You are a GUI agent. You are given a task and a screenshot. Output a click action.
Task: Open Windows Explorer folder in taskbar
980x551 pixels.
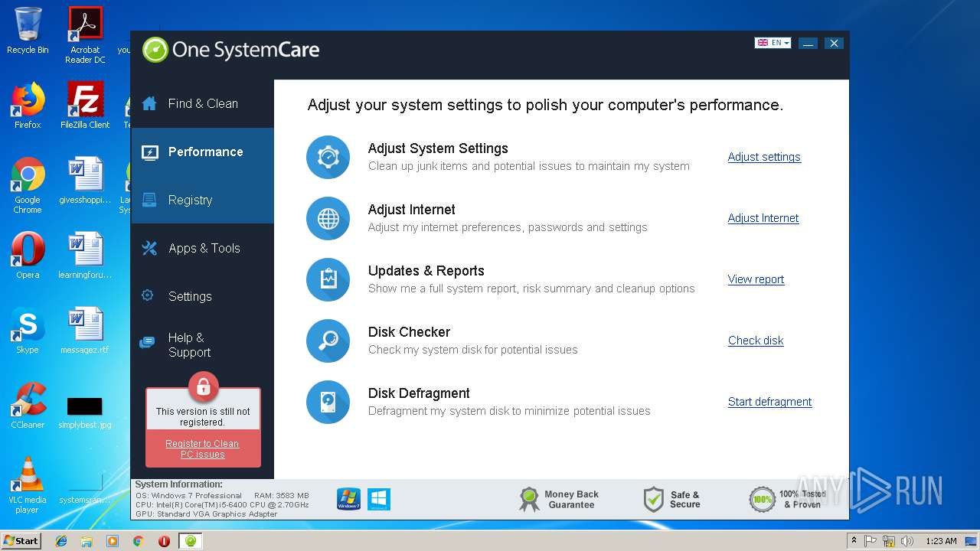click(87, 540)
